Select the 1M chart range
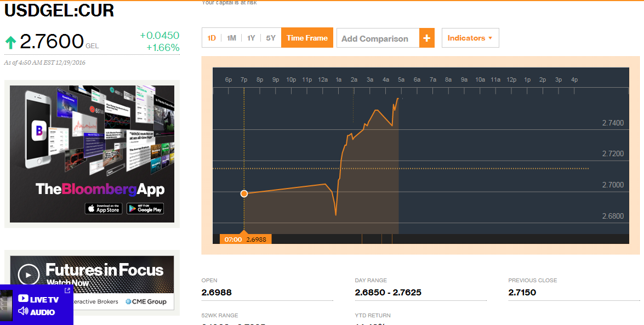Screen dimensions: 644x325 231,38
